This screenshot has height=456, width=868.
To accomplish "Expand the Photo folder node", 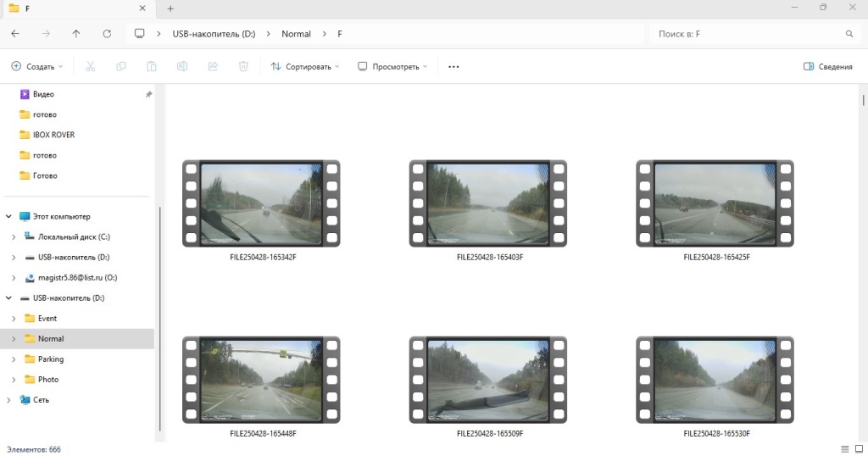I will (14, 380).
